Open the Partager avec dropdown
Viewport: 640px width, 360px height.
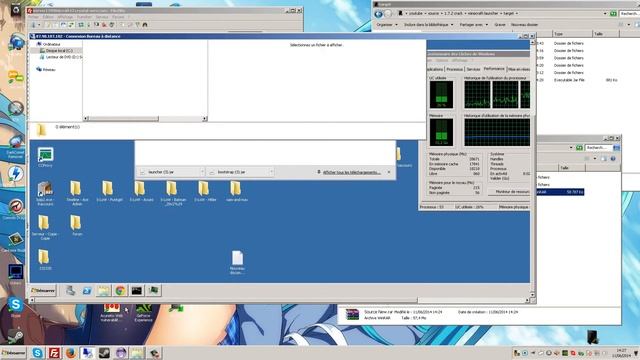click(x=473, y=25)
